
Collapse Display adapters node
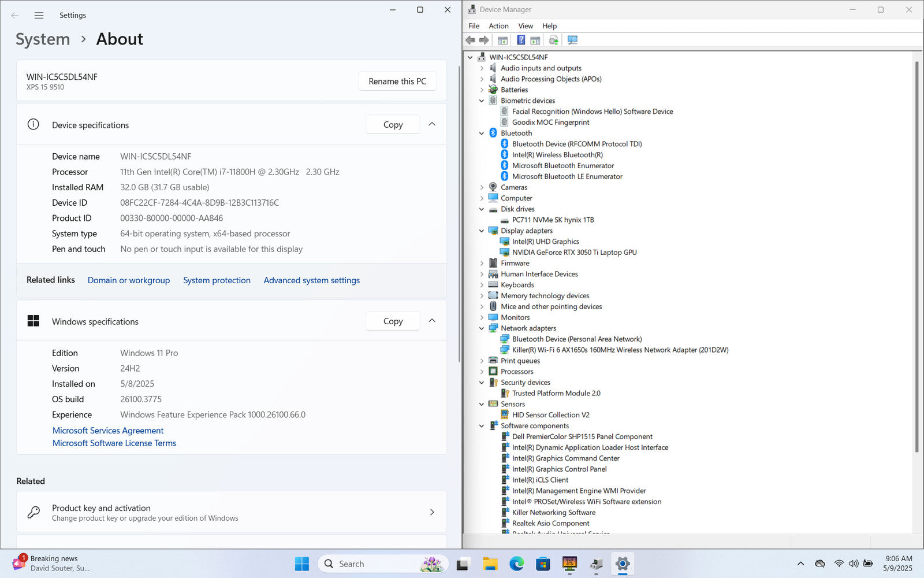(482, 231)
